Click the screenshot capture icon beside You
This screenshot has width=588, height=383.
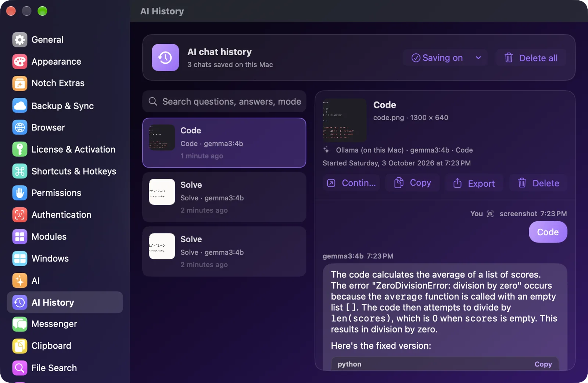pyautogui.click(x=490, y=214)
